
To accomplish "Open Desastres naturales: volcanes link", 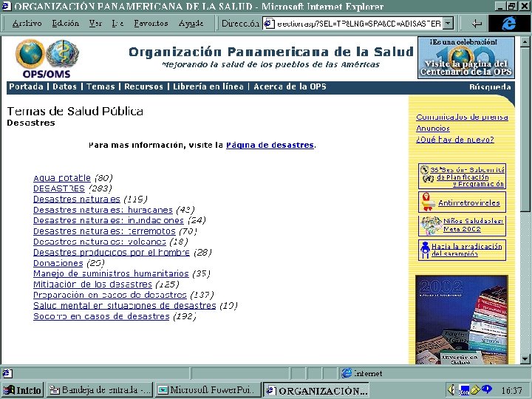I will tap(100, 242).
